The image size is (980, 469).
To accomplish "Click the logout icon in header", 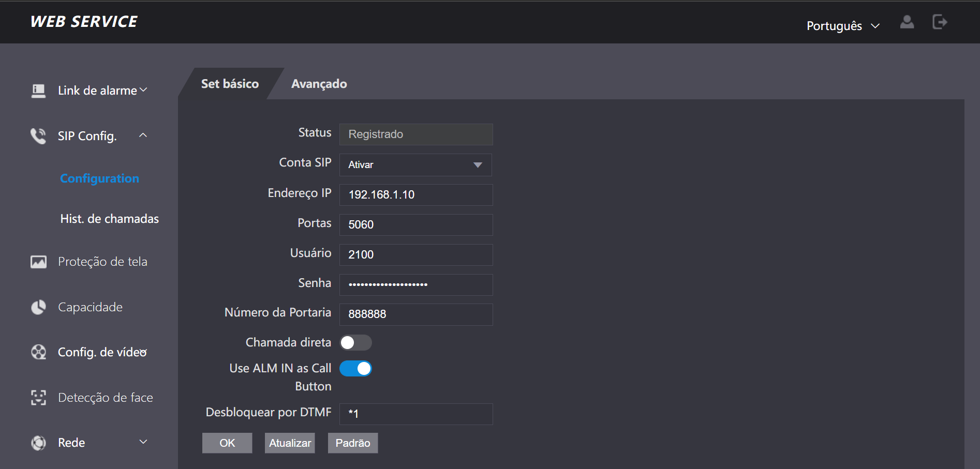I will tap(940, 22).
